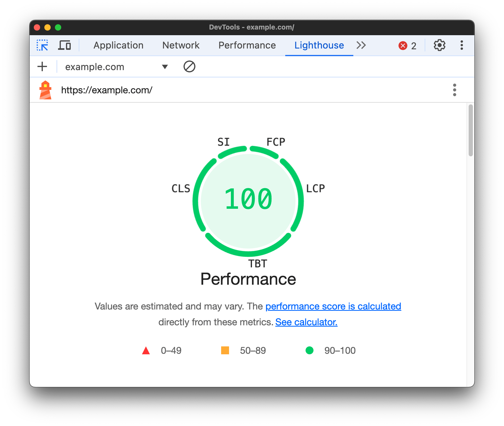Click the Lighthouse logo beside the URL
The image size is (504, 426).
click(45, 90)
